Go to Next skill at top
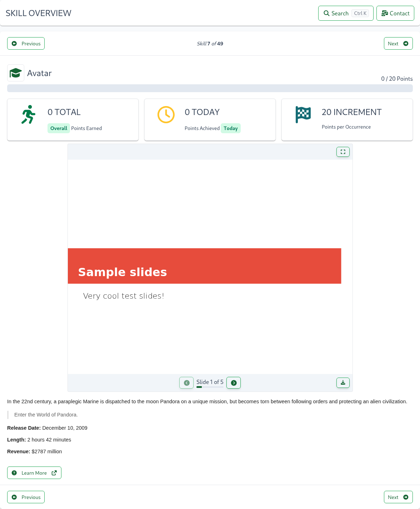 coord(398,44)
